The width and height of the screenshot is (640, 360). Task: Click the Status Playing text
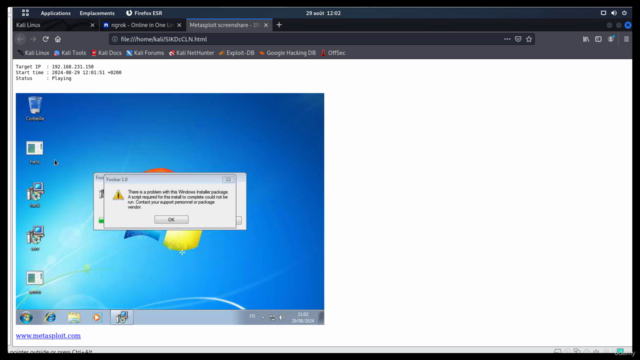coord(43,78)
